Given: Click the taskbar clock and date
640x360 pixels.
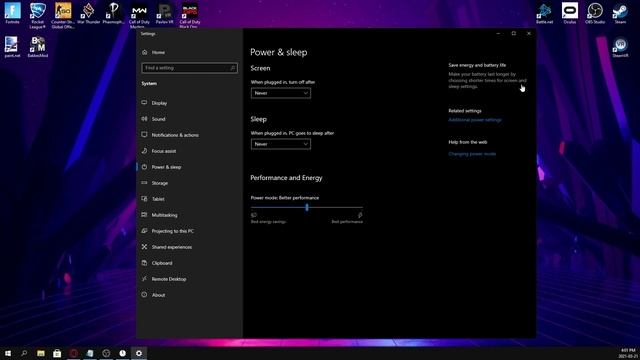Looking at the screenshot, I should click(629, 353).
